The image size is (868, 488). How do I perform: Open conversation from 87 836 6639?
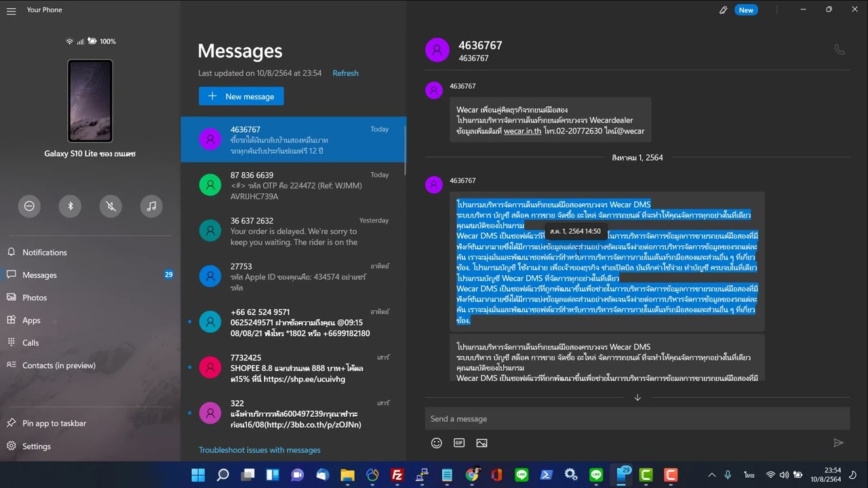[x=293, y=185]
